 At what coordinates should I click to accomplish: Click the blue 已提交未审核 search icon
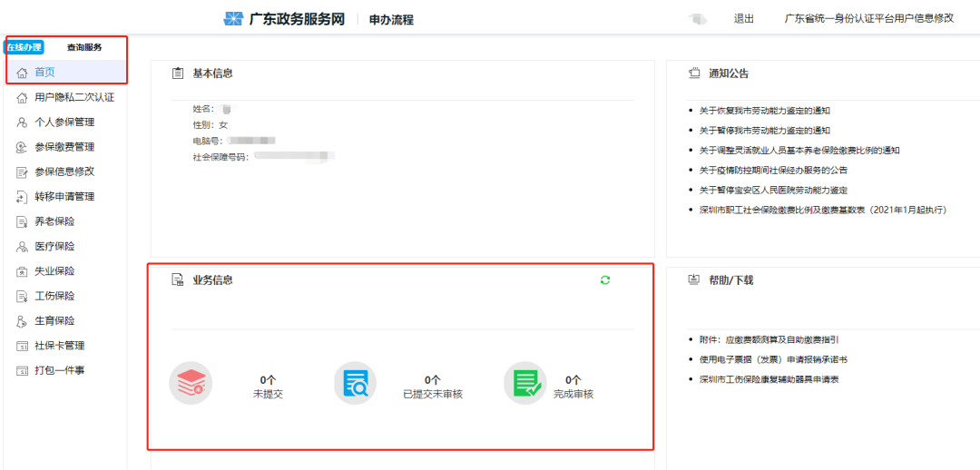(x=355, y=383)
